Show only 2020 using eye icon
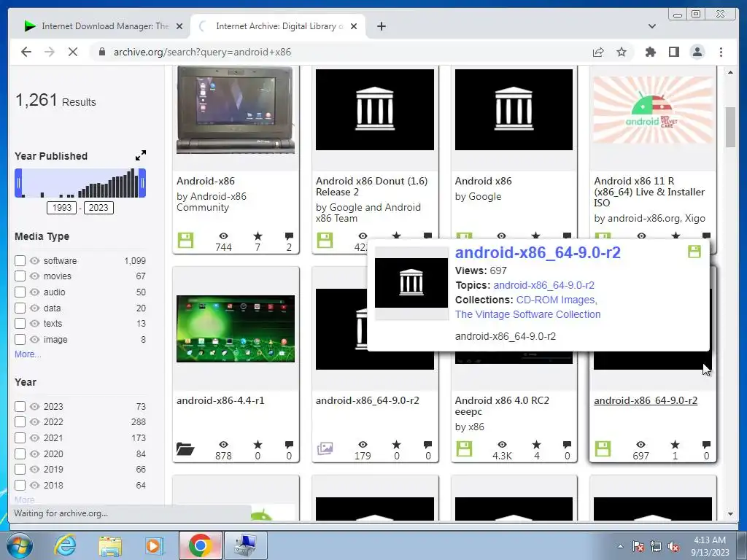Screen dimensions: 747x560 tap(34, 454)
